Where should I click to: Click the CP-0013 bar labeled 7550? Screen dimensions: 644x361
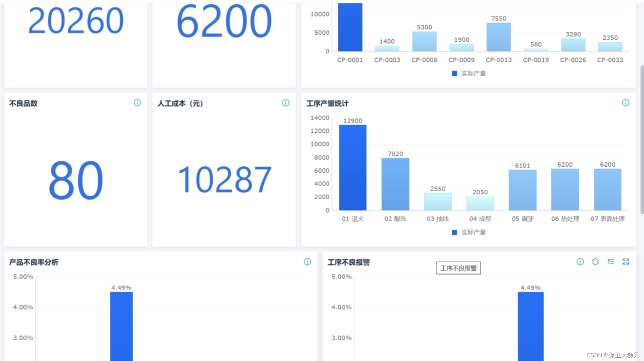(x=499, y=37)
